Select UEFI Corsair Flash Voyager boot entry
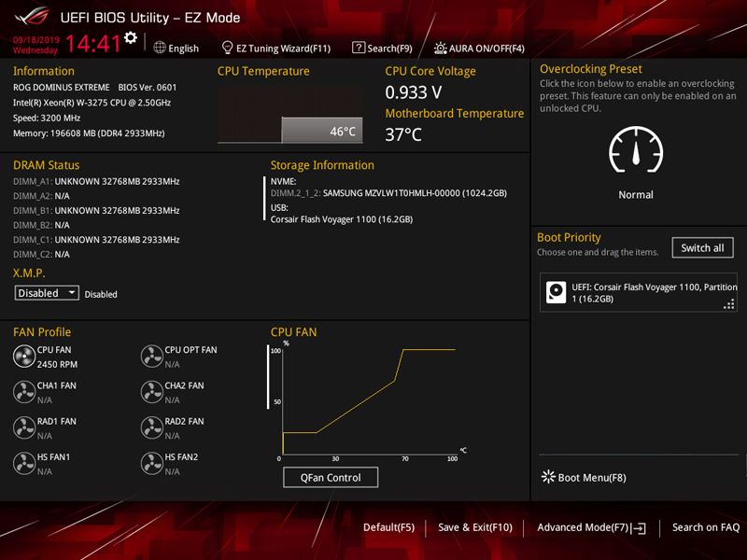This screenshot has height=560, width=747. coord(639,292)
